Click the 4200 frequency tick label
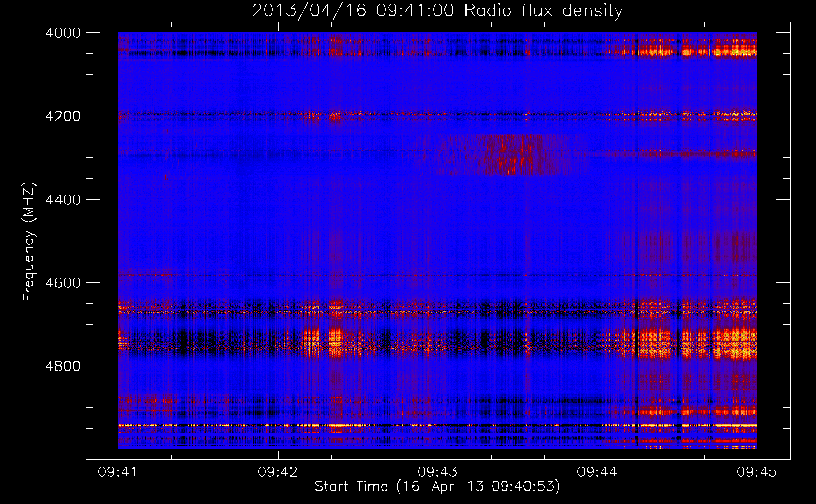This screenshot has width=816, height=504. tap(63, 116)
